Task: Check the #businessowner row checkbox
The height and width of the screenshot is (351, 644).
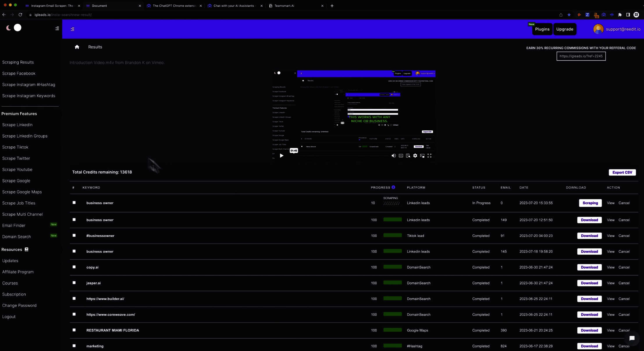Action: coord(74,235)
